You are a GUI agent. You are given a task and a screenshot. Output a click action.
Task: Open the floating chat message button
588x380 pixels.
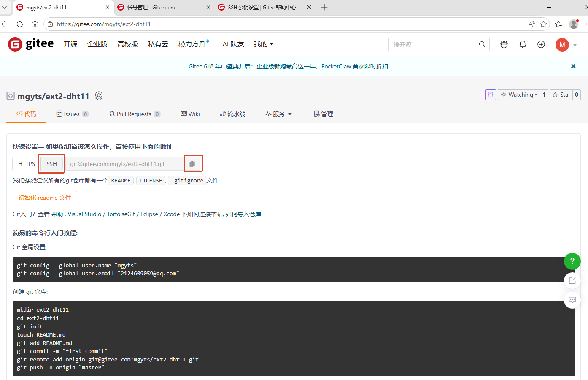click(572, 300)
